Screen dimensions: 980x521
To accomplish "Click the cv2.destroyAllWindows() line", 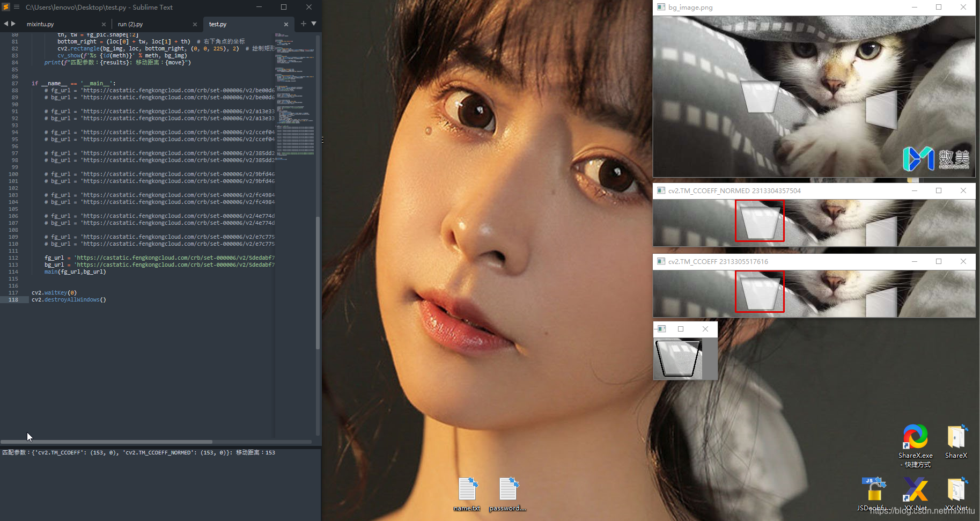I will [69, 300].
